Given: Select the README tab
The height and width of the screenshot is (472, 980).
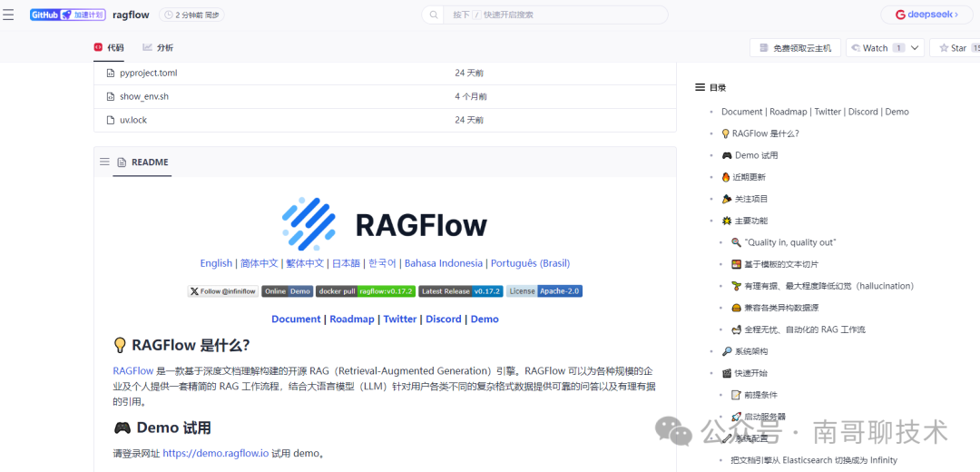Looking at the screenshot, I should click(142, 162).
